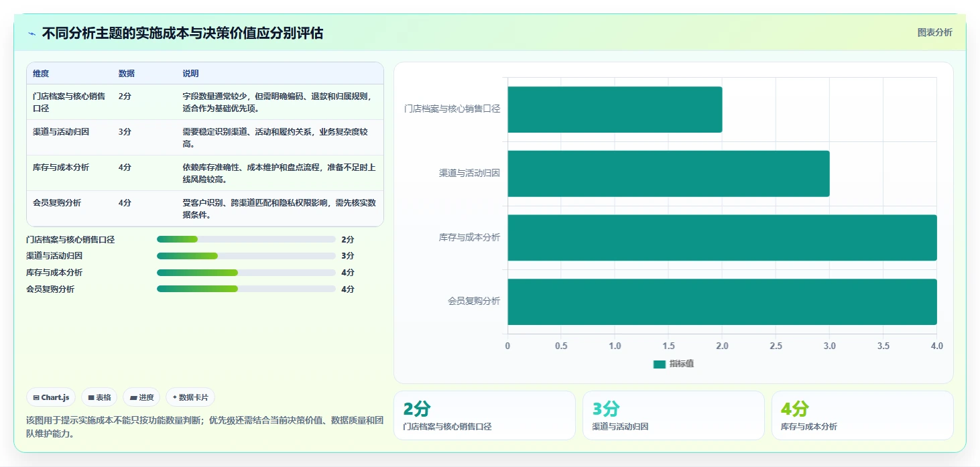Screen dimensions: 980x467
Task: Click description starting 依赖库存准确性
Action: click(279, 174)
